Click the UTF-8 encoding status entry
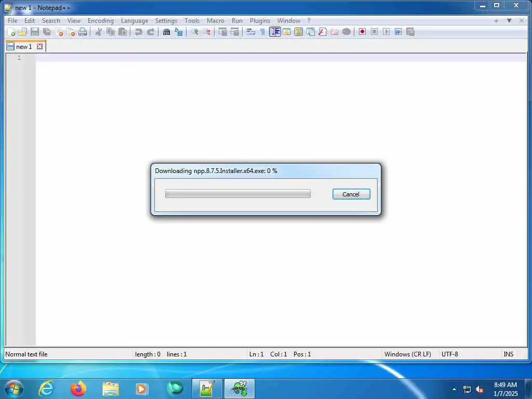The height and width of the screenshot is (399, 532). pos(450,354)
